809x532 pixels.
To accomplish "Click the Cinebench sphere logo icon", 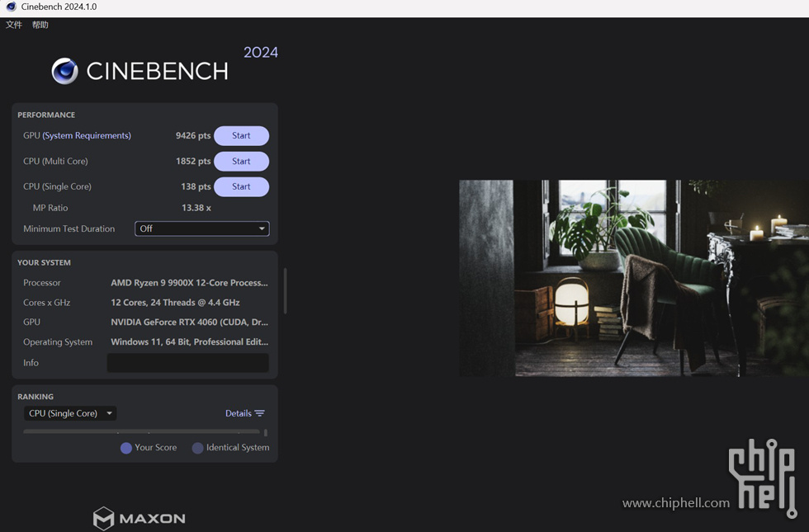I will (x=65, y=71).
